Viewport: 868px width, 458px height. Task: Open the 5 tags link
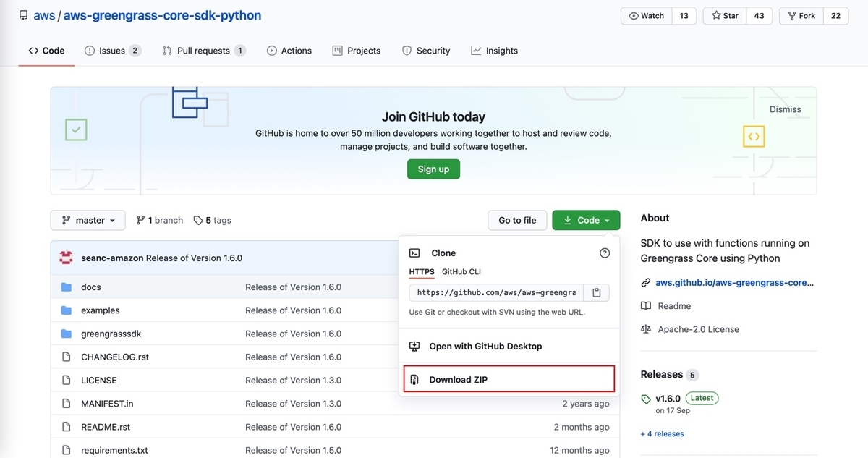213,220
